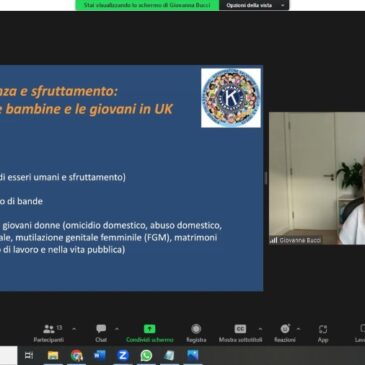Click the green screen-sharing notification banner

coord(147,5)
